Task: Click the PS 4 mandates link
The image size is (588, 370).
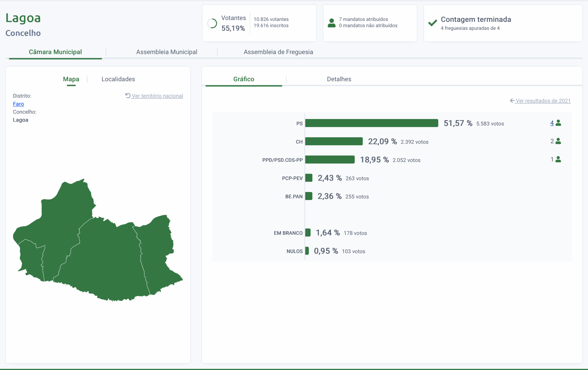Action: (552, 123)
